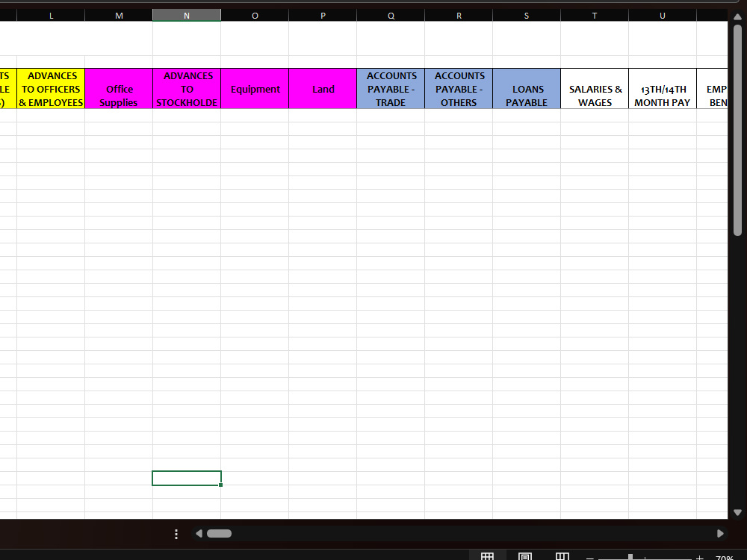Select the 'Land' header cell
Screen dimensions: 747x560
(x=323, y=89)
